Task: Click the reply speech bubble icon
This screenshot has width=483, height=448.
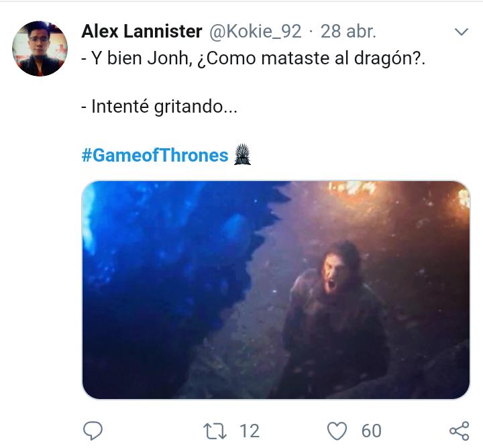Action: coord(94,430)
